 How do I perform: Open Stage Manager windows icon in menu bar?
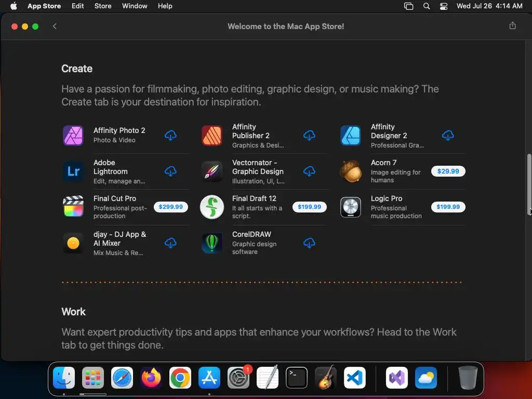click(x=408, y=6)
